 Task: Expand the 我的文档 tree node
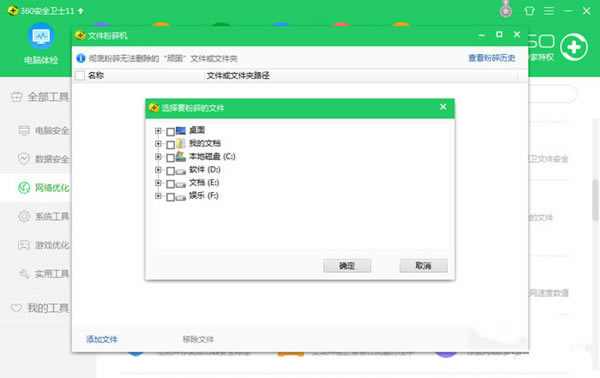click(x=158, y=144)
